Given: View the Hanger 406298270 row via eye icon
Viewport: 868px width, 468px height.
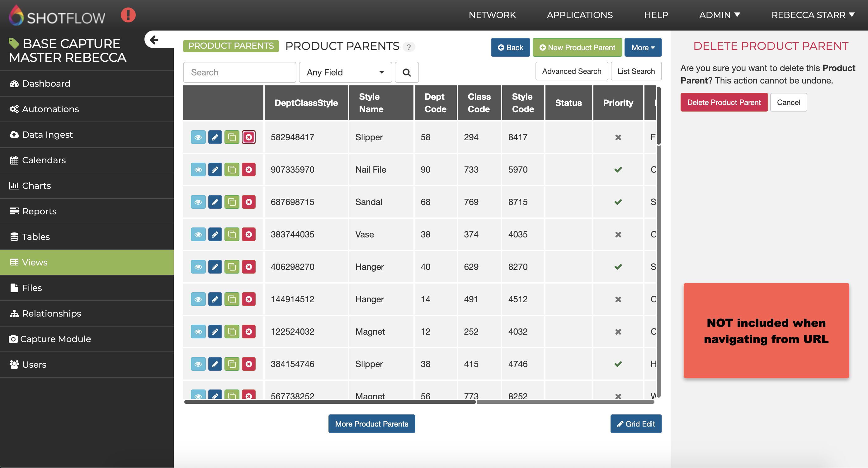Looking at the screenshot, I should (x=198, y=267).
